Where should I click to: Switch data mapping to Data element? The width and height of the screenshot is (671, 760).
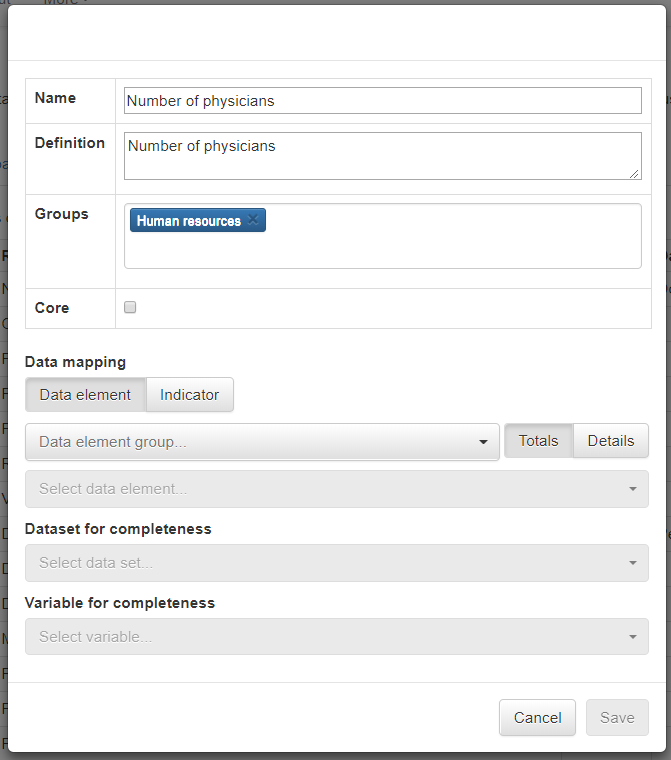(x=85, y=395)
